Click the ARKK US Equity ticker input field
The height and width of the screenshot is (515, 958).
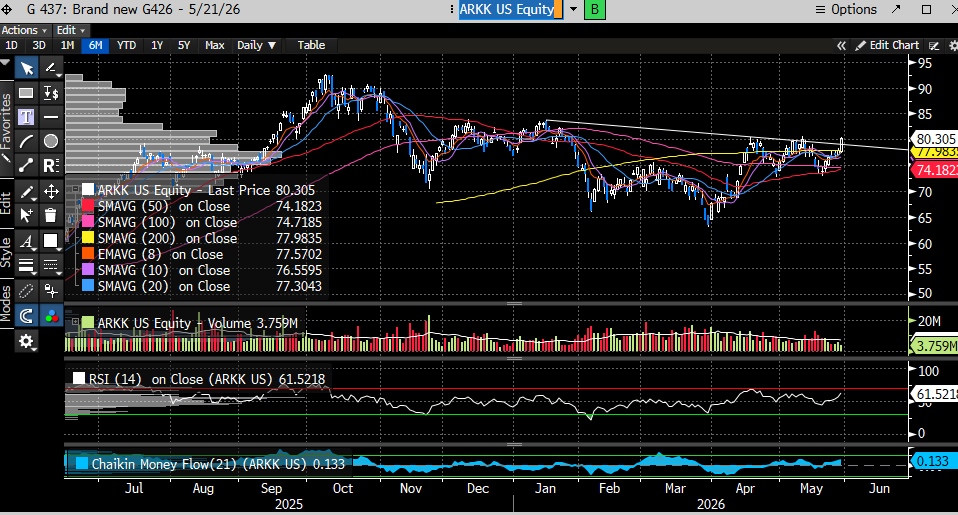click(511, 9)
